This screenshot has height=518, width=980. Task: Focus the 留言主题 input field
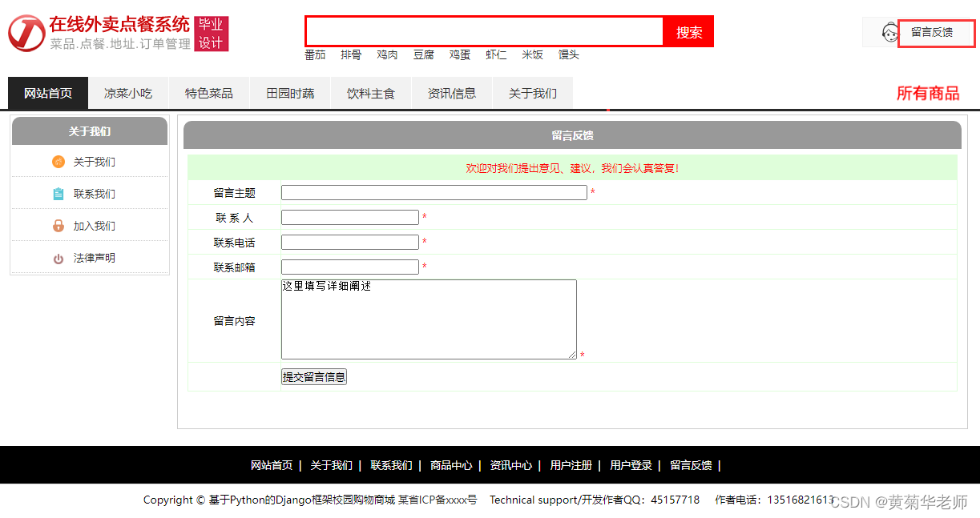pos(434,193)
